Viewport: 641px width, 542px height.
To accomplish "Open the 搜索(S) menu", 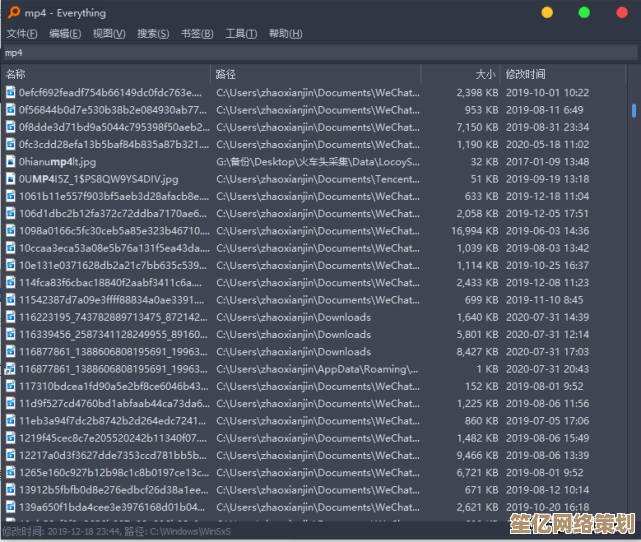I will [153, 34].
